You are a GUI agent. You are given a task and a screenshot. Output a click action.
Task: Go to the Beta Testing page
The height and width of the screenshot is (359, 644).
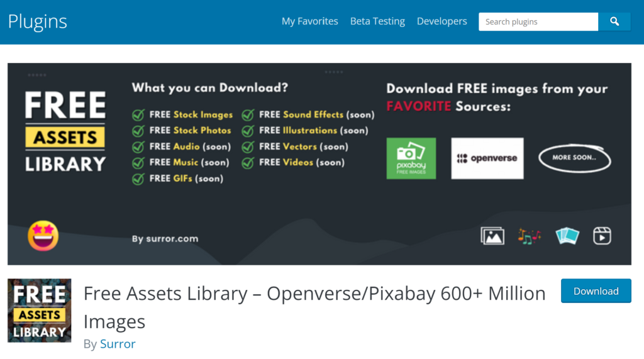377,21
